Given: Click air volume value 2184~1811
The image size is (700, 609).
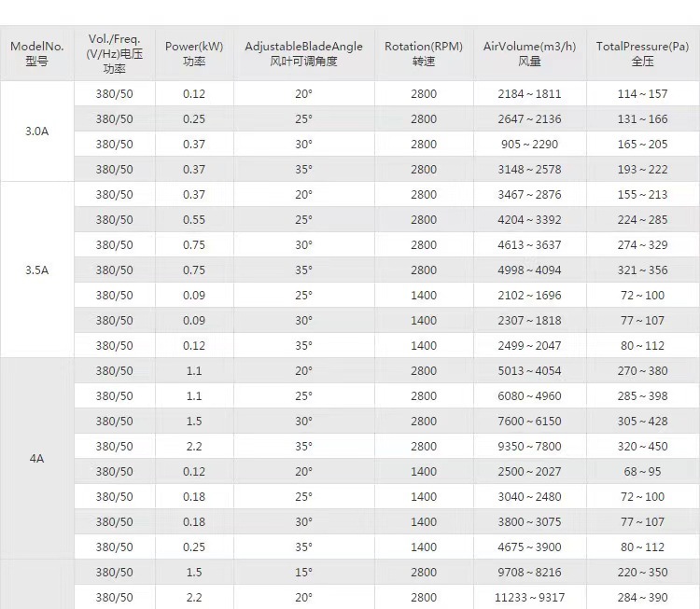Looking at the screenshot, I should coord(529,93).
